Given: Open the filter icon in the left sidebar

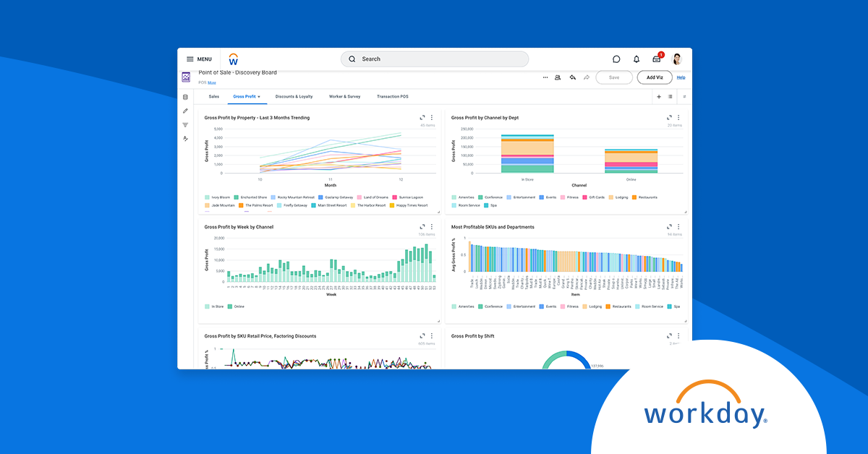Looking at the screenshot, I should 185,124.
